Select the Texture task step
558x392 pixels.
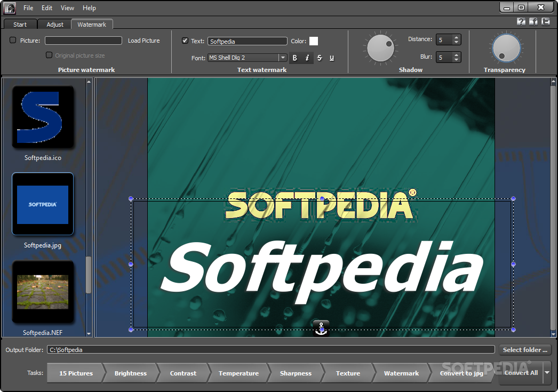[348, 373]
